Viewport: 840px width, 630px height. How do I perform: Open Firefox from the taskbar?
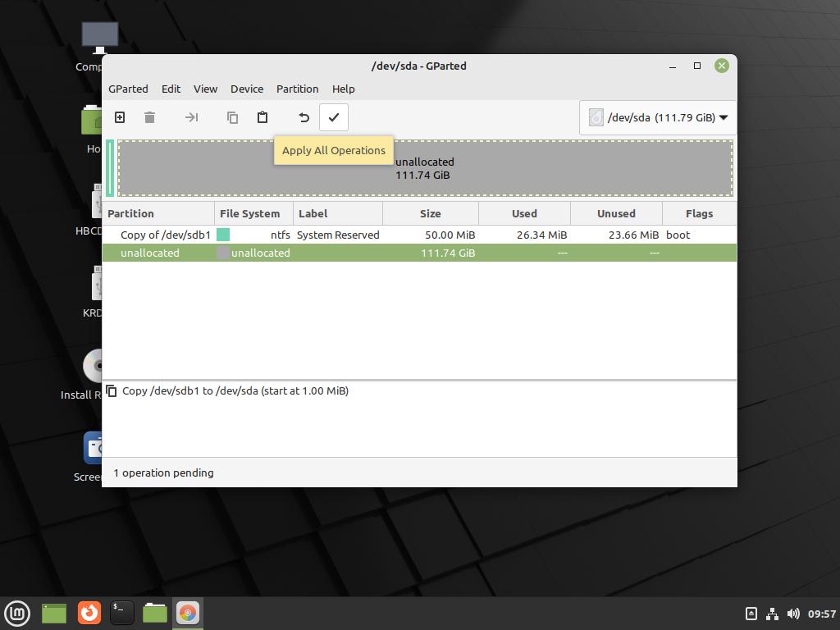coord(89,612)
